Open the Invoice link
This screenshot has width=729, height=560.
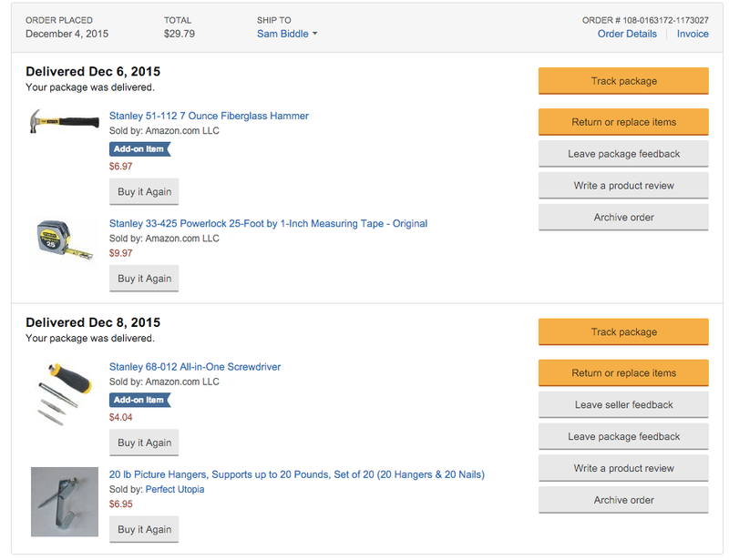tap(693, 34)
